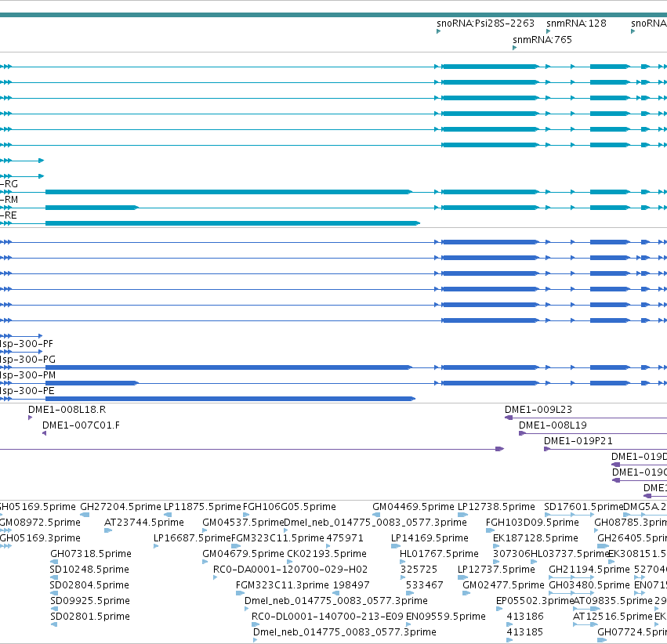
Task: Click the HL01767.5prime EST label
Action: tap(440, 554)
